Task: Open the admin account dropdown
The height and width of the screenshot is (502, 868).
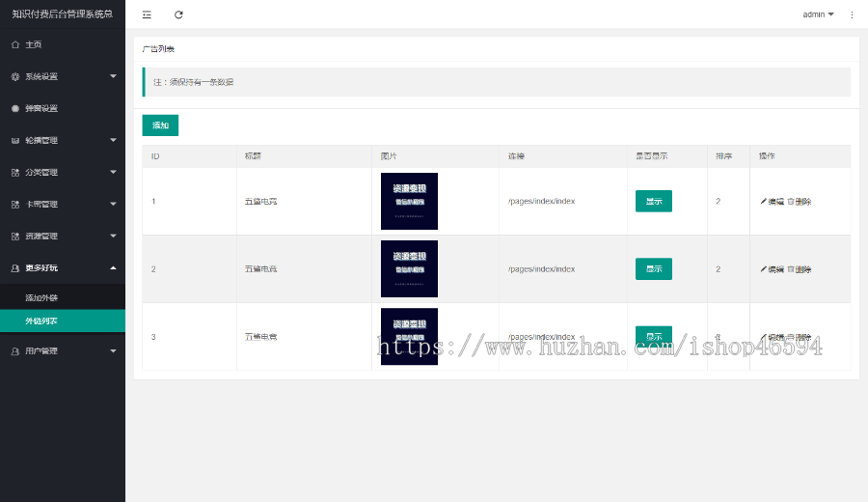Action: [x=818, y=14]
